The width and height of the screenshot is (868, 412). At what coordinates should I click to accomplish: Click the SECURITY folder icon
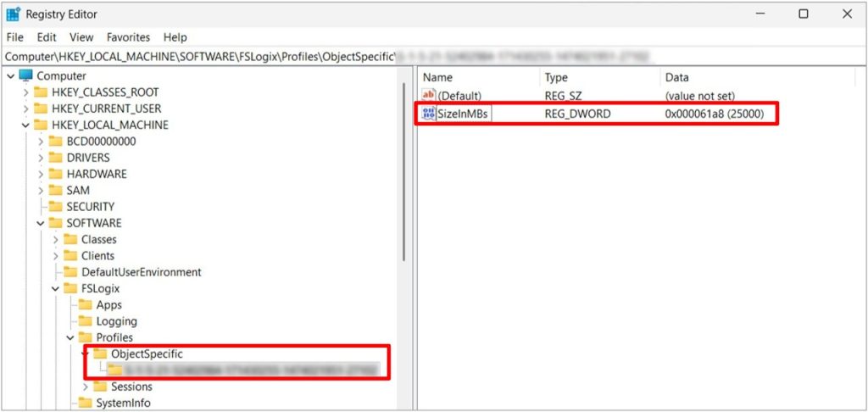(x=55, y=206)
